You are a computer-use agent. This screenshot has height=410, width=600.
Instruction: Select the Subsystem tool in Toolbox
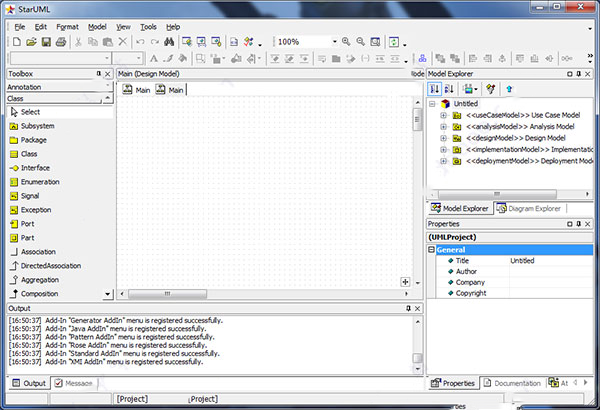click(x=37, y=126)
